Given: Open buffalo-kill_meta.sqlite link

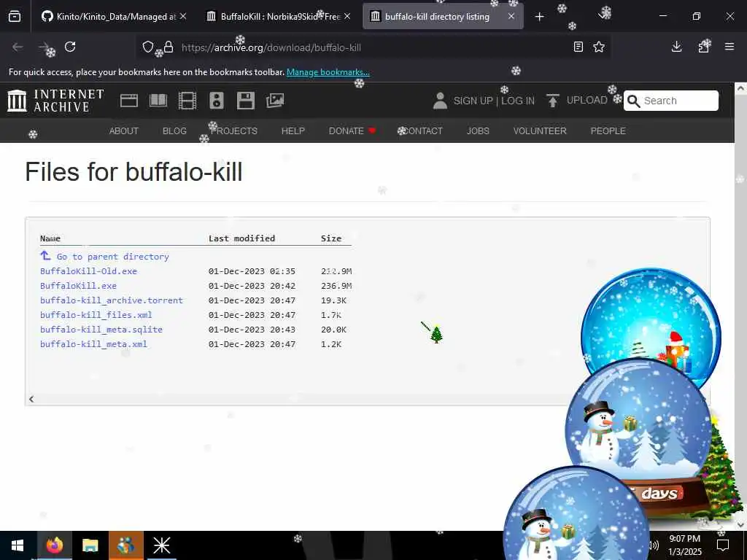Looking at the screenshot, I should (x=101, y=330).
